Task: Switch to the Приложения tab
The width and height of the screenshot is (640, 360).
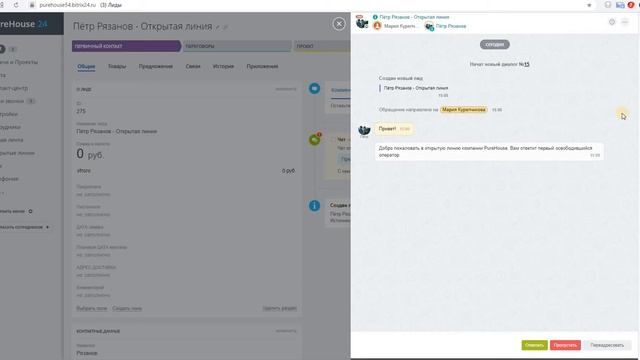Action: [262, 67]
